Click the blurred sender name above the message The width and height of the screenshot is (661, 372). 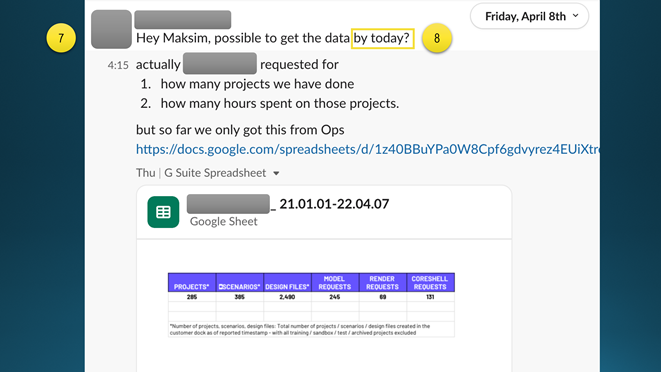[x=183, y=20]
